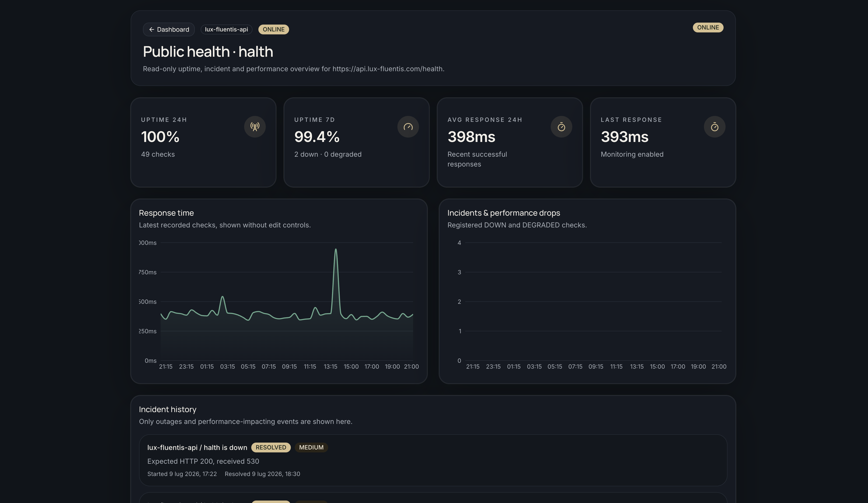Go back via the Dashboard button
This screenshot has height=503, width=868.
[x=169, y=30]
